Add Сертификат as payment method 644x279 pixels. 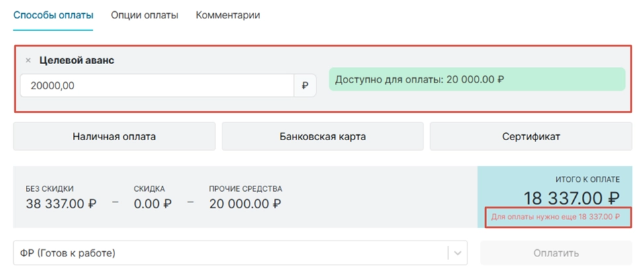click(531, 137)
